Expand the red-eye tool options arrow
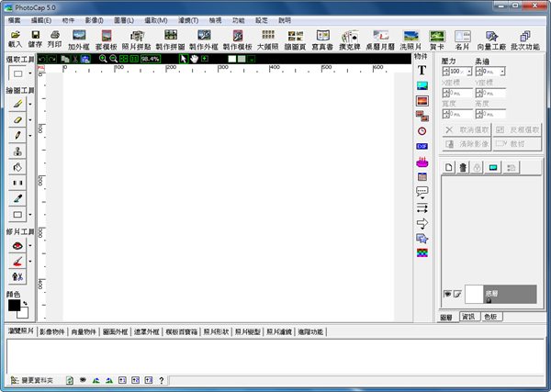Image resolution: width=551 pixels, height=392 pixels. point(30,245)
